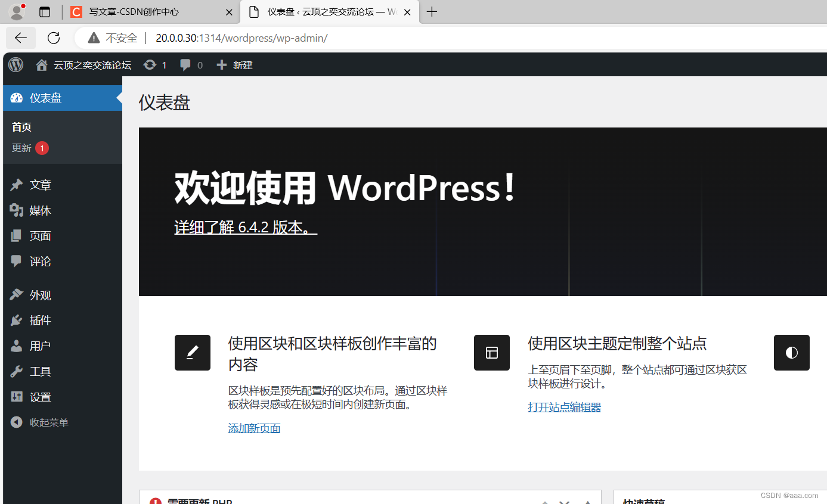Screen dimensions: 827x504
Task: Click the 打开站点编辑器 link
Action: pos(564,406)
